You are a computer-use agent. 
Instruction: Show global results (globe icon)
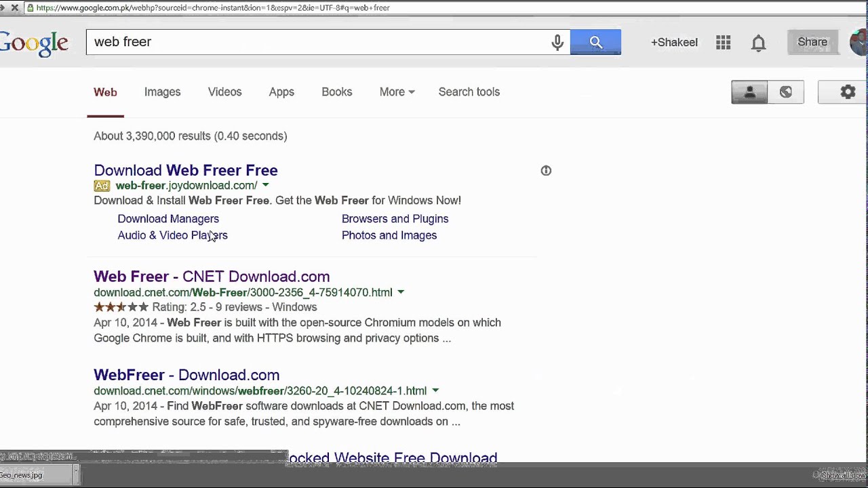[x=785, y=92]
